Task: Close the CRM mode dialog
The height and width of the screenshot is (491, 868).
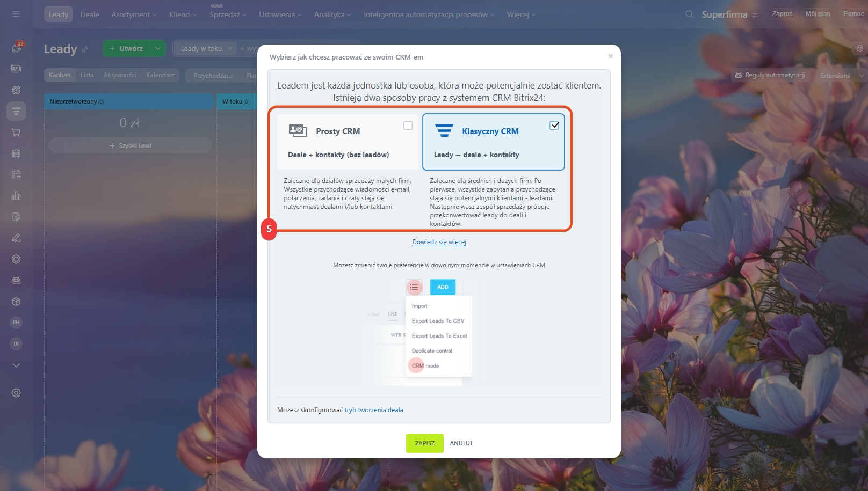Action: click(610, 56)
